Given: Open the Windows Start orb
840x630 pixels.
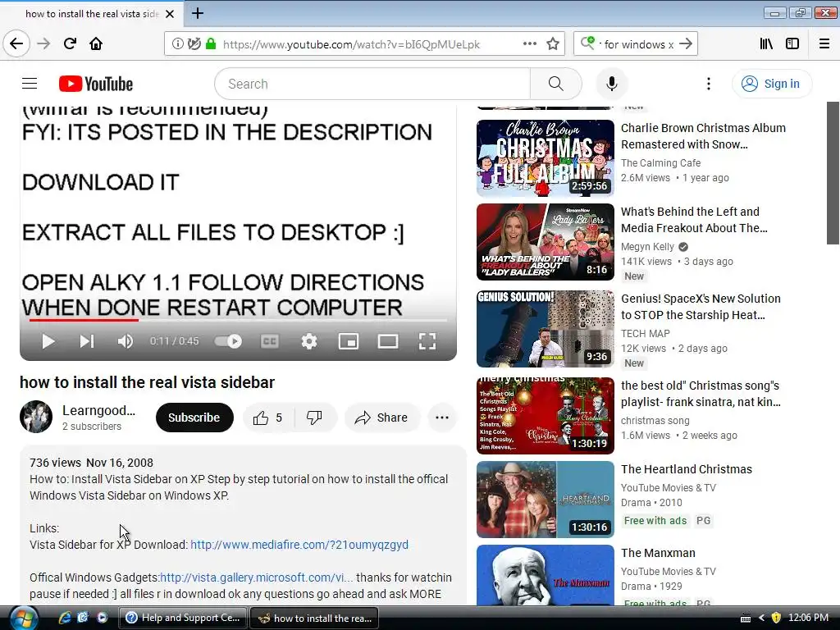Looking at the screenshot, I should pos(22,618).
